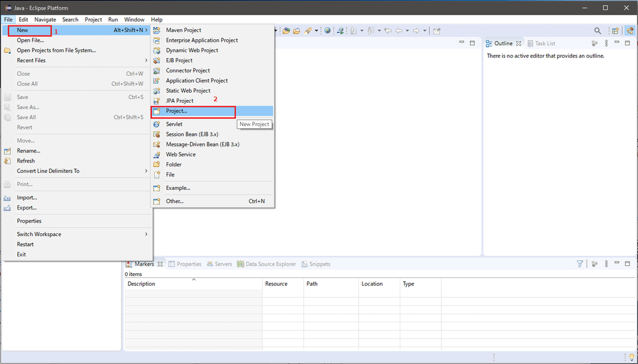638x364 pixels.
Task: Open the web browser globe icon
Action: pos(328,30)
